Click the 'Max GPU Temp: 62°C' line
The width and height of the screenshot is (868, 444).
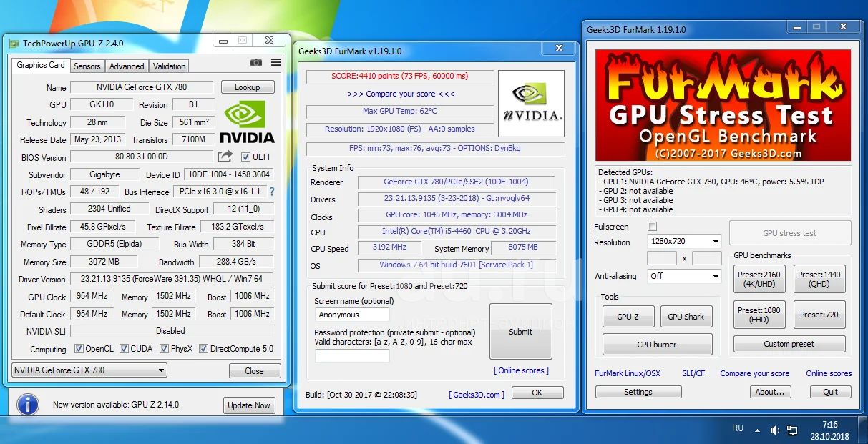[x=399, y=112]
